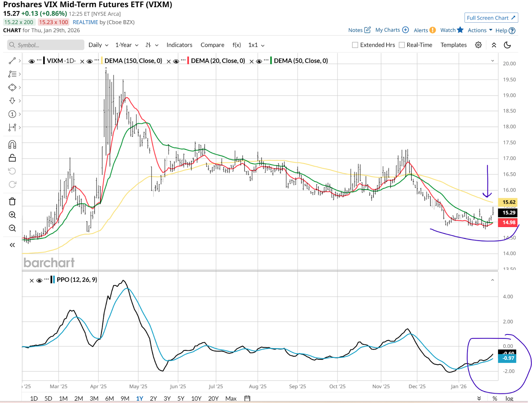
Task: Open the Templates menu
Action: 454,45
